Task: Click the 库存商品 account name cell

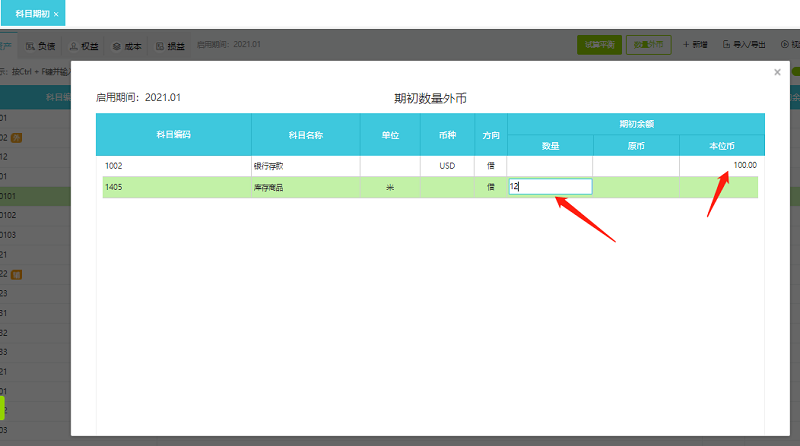Action: pyautogui.click(x=306, y=187)
